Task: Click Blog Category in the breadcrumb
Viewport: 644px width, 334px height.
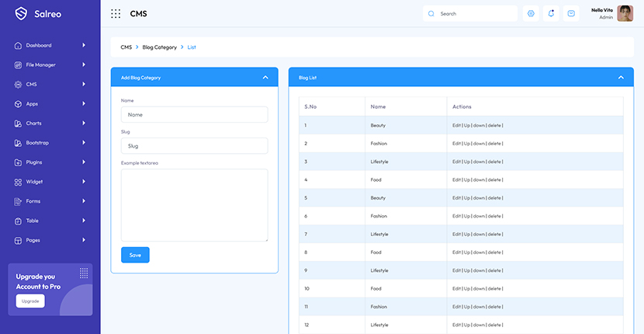Action: click(x=159, y=47)
